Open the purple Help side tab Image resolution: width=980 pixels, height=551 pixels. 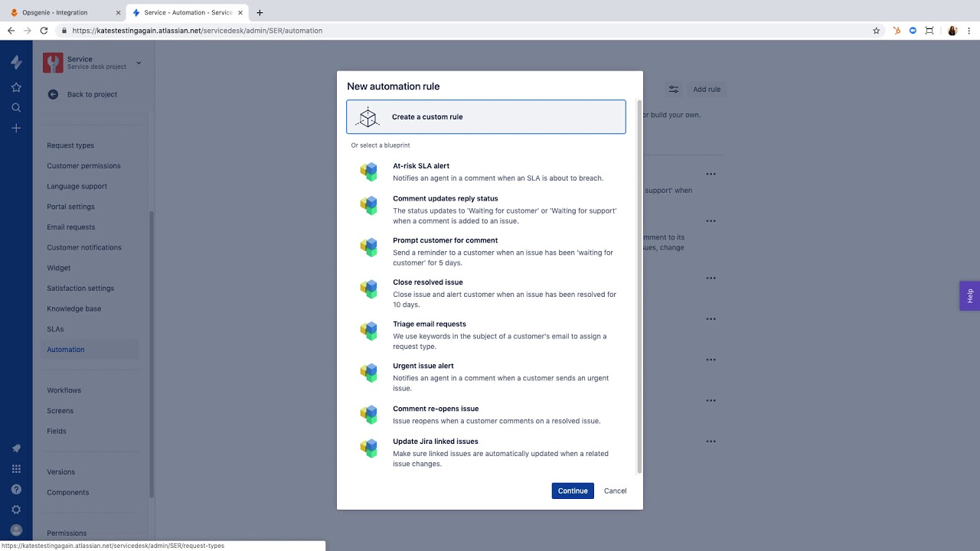[x=969, y=295]
